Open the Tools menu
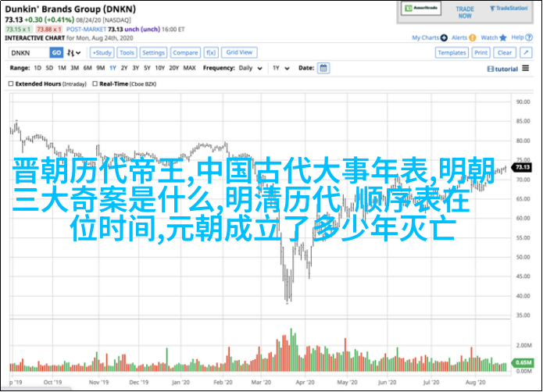 [x=127, y=53]
